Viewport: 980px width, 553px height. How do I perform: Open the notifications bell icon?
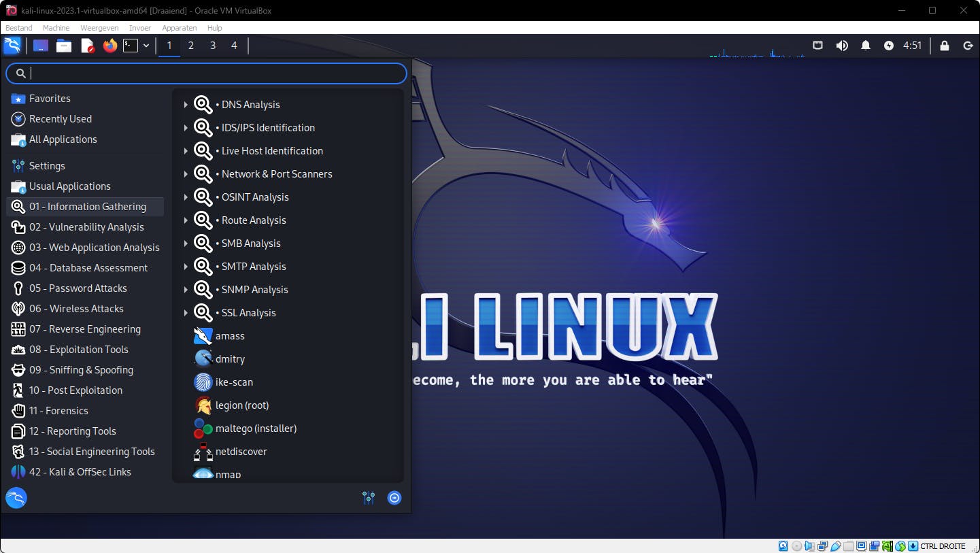[x=866, y=46]
